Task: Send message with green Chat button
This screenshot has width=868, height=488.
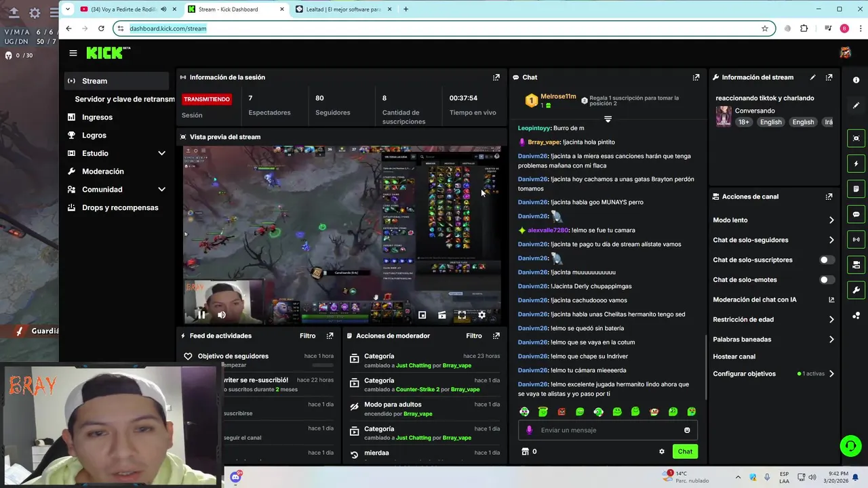Action: pos(685,451)
